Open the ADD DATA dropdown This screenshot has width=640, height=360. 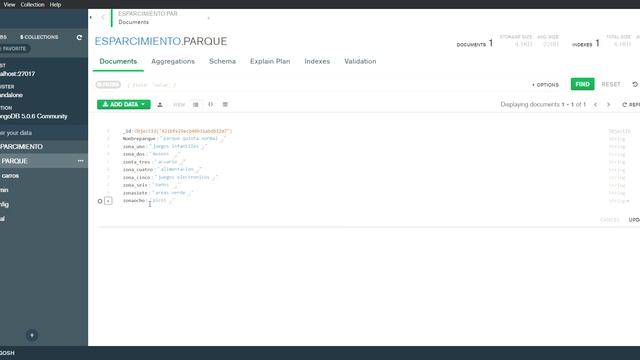pyautogui.click(x=124, y=104)
